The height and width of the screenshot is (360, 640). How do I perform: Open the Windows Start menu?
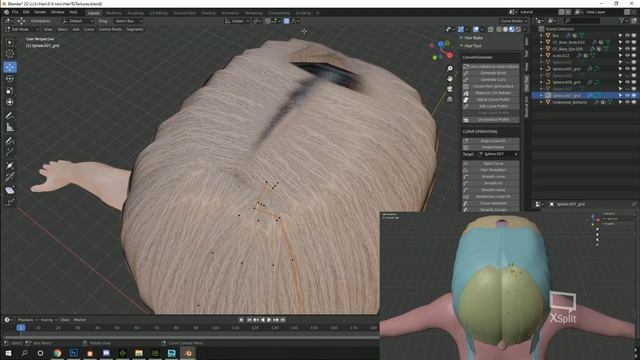(8, 353)
